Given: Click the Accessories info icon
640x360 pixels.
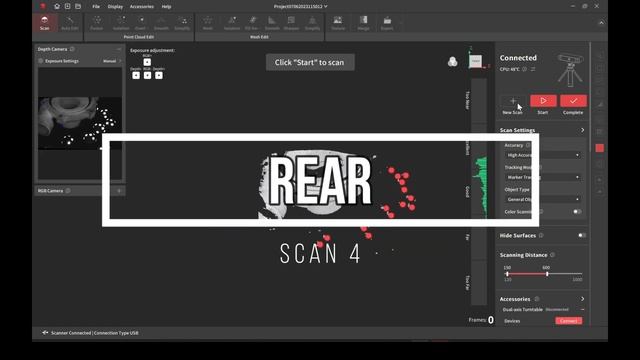Looking at the screenshot, I should (537, 299).
